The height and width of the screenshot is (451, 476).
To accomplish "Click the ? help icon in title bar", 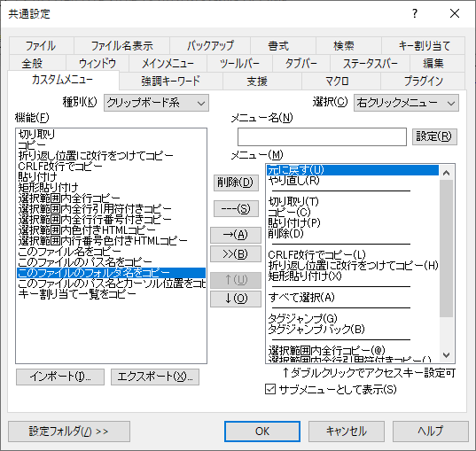I will pyautogui.click(x=415, y=13).
